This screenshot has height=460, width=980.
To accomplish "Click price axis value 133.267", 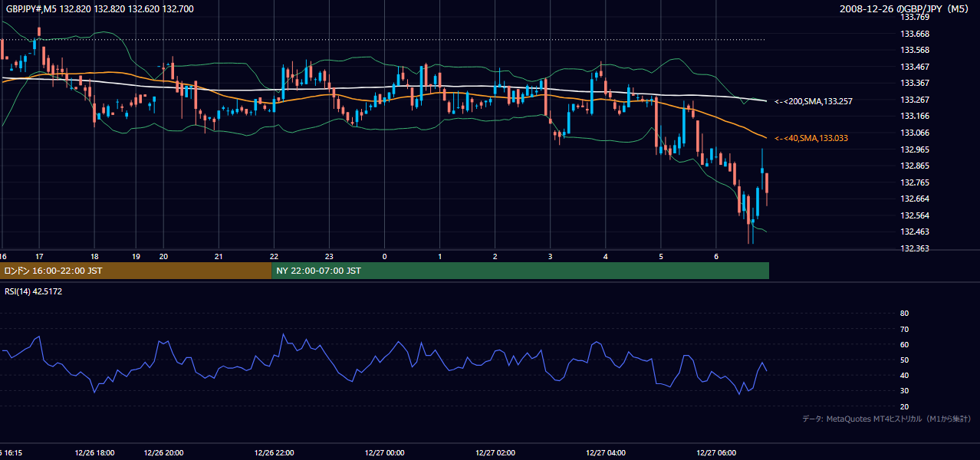I will click(914, 100).
